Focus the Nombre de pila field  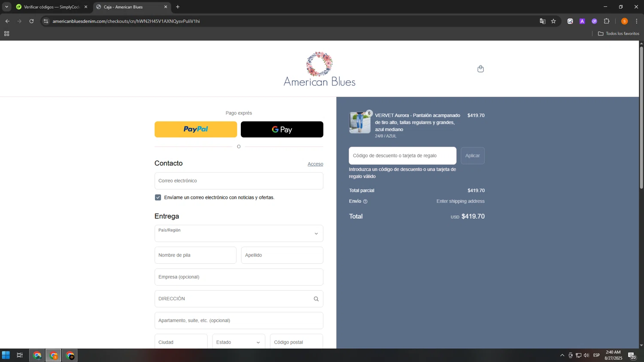(195, 255)
